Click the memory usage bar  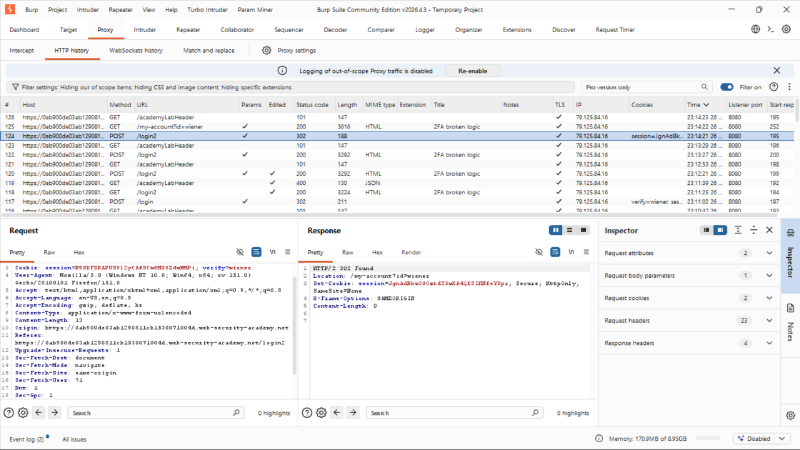pyautogui.click(x=708, y=438)
